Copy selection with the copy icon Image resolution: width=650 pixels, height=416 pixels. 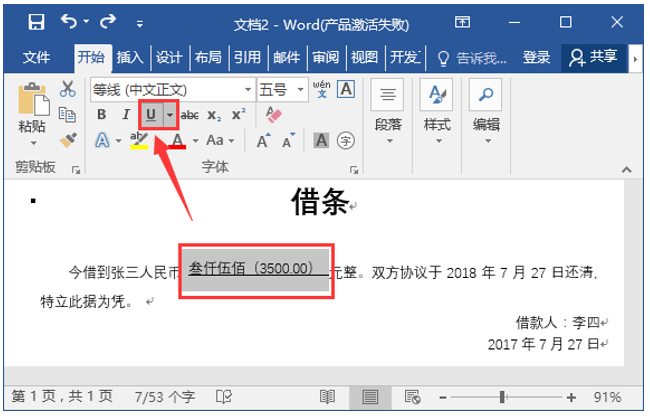68,115
